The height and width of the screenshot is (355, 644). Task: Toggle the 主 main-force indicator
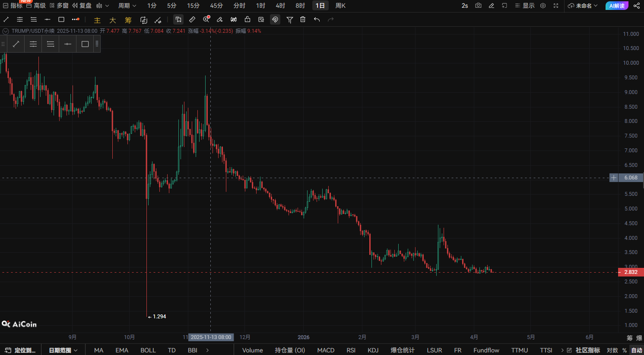[97, 20]
